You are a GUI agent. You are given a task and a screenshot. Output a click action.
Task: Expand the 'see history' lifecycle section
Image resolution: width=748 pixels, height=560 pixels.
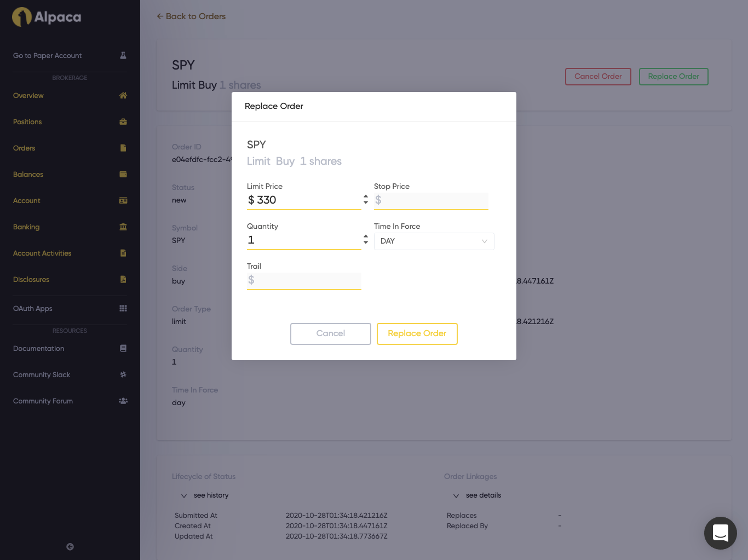205,495
